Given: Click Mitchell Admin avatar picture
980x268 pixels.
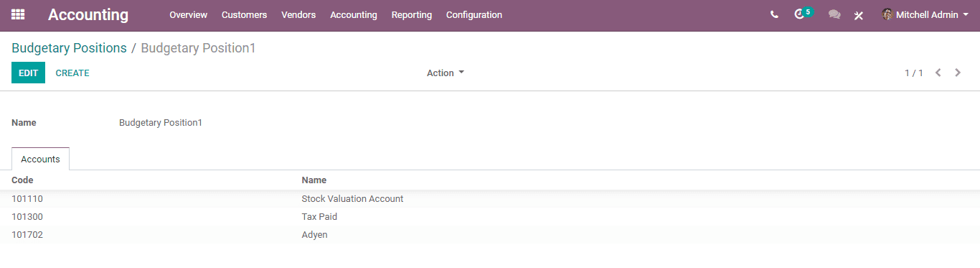Looking at the screenshot, I should pyautogui.click(x=887, y=14).
